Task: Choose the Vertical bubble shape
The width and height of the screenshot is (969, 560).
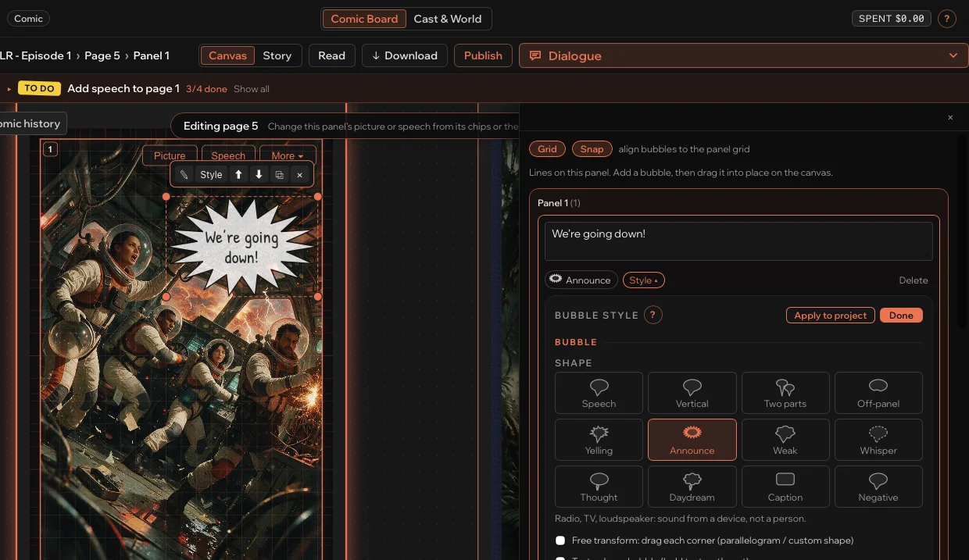Action: [x=692, y=393]
